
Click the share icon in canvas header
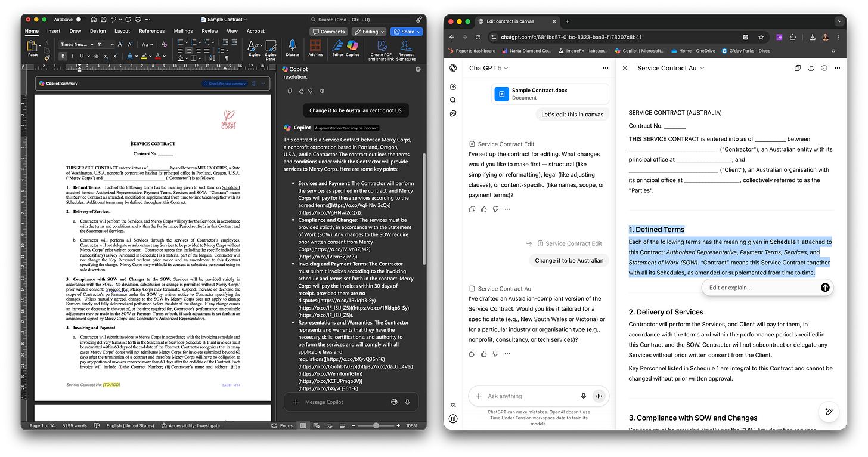pyautogui.click(x=811, y=68)
